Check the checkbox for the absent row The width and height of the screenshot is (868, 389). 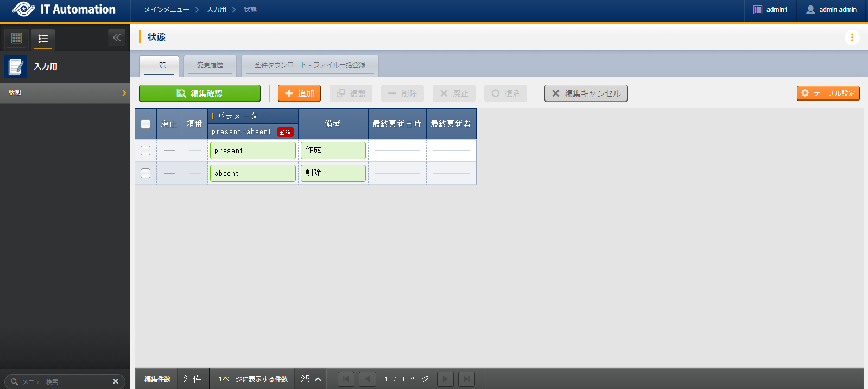click(x=145, y=173)
